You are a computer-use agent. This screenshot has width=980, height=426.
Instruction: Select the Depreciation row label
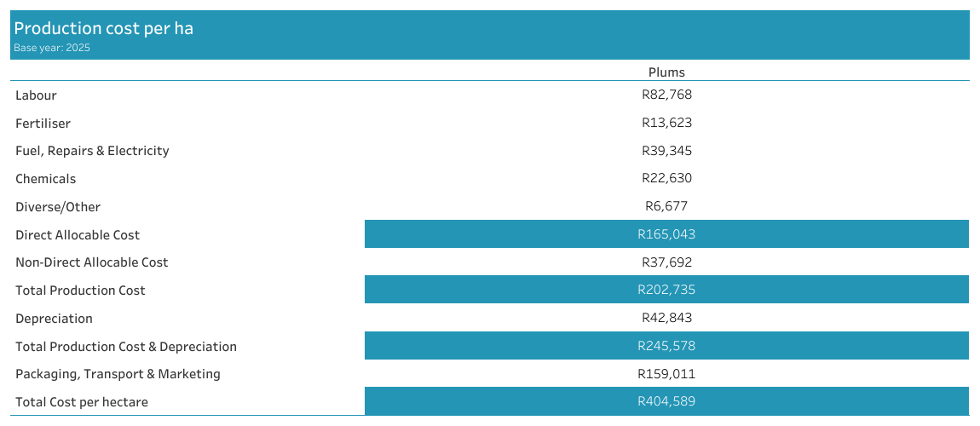(x=54, y=319)
